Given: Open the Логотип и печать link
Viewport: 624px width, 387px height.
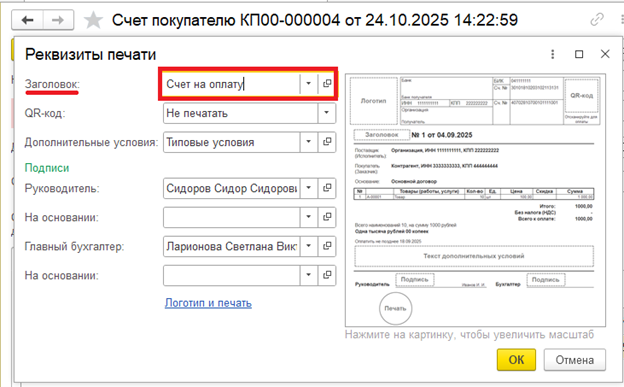Looking at the screenshot, I should (208, 303).
